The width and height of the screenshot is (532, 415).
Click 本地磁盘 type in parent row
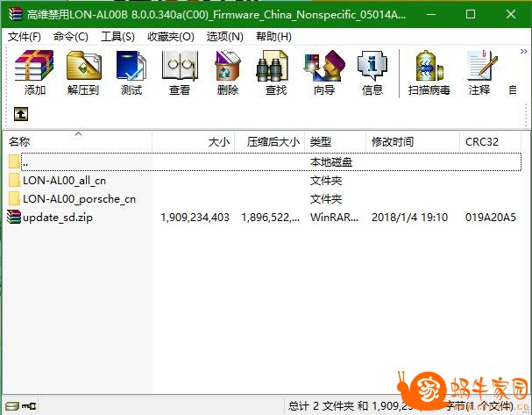[331, 162]
